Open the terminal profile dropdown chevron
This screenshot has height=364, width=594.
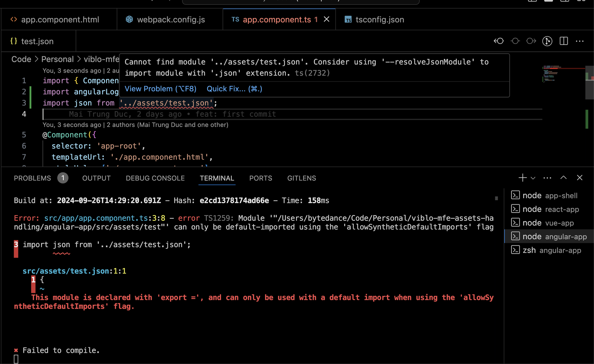pos(532,177)
